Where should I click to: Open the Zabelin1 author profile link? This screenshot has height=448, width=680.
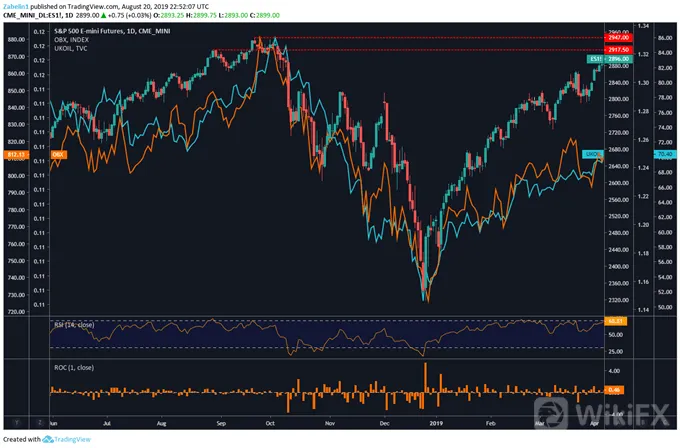(x=14, y=7)
